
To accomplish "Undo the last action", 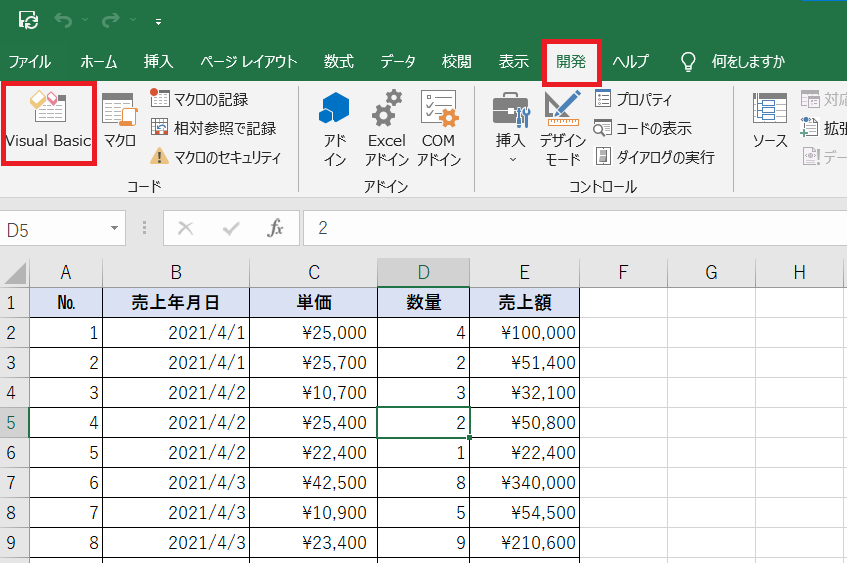I will pyautogui.click(x=63, y=21).
